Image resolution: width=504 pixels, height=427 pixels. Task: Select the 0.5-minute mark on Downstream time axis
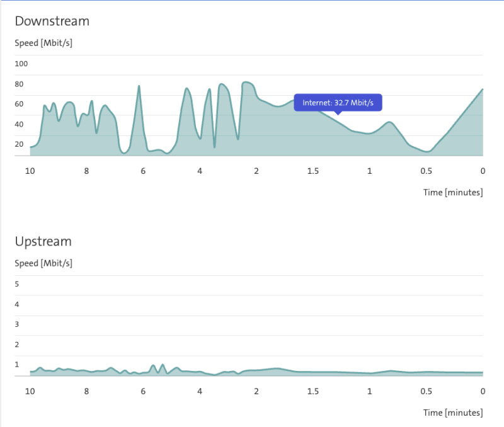pos(427,171)
